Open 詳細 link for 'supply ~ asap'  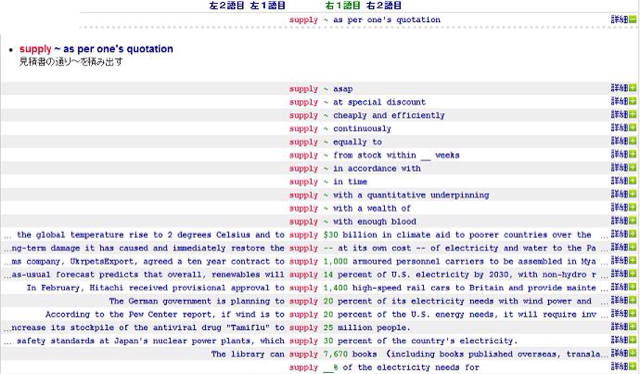620,87
